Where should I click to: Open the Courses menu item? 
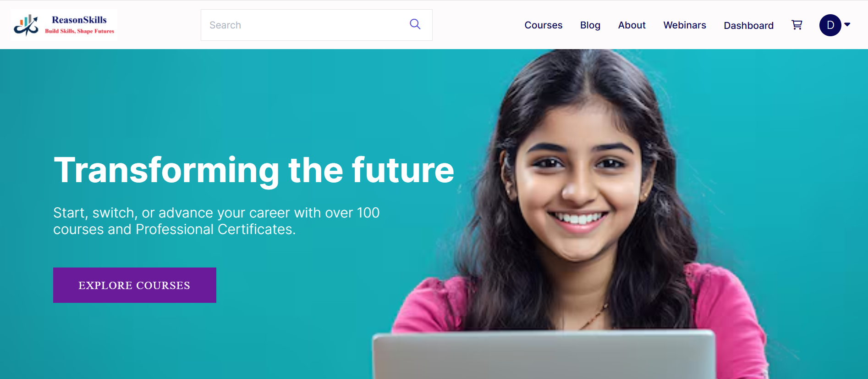point(544,25)
